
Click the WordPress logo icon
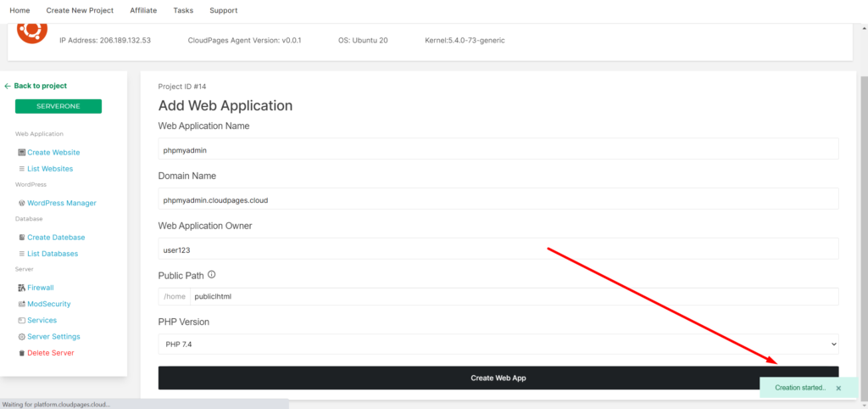pos(21,203)
